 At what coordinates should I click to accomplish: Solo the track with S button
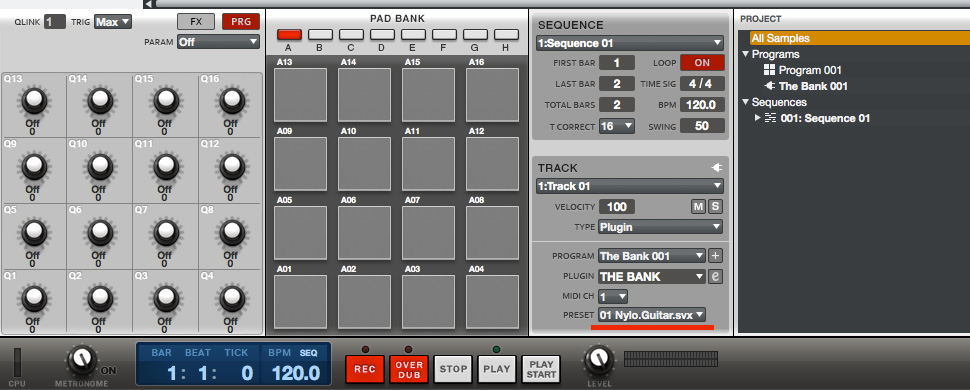(715, 207)
